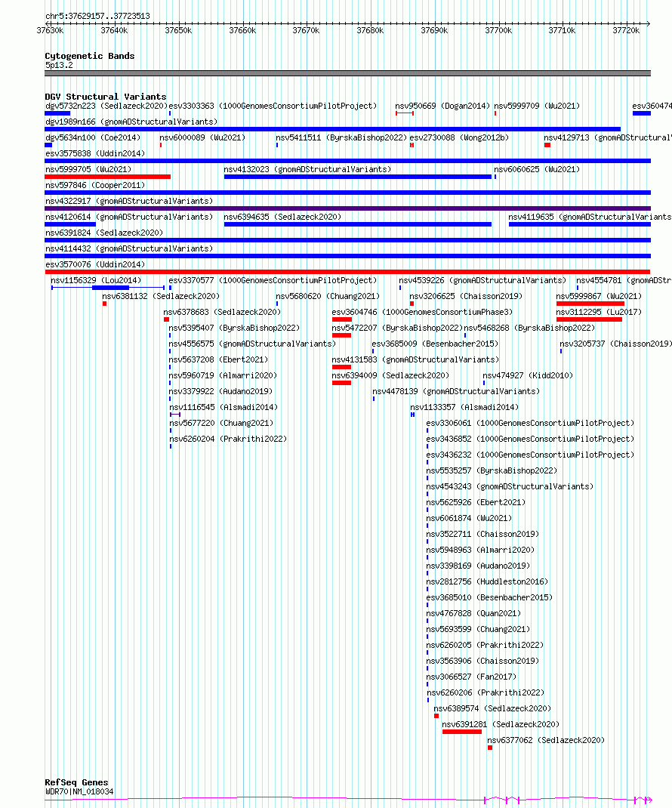Click the blue bar under nsv4132023

point(358,177)
